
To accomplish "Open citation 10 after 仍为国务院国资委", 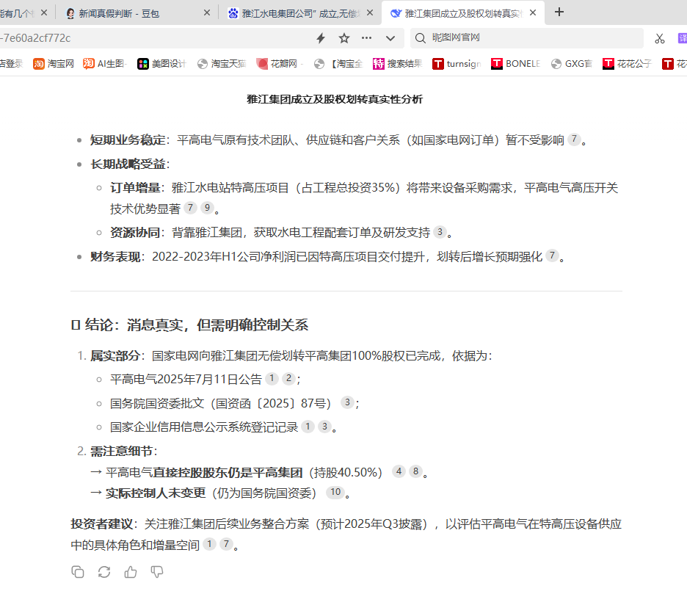I will click(335, 493).
